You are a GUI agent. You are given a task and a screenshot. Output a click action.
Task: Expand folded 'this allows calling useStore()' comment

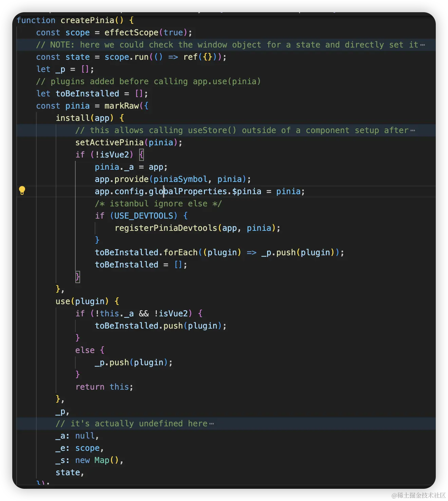[x=412, y=131]
